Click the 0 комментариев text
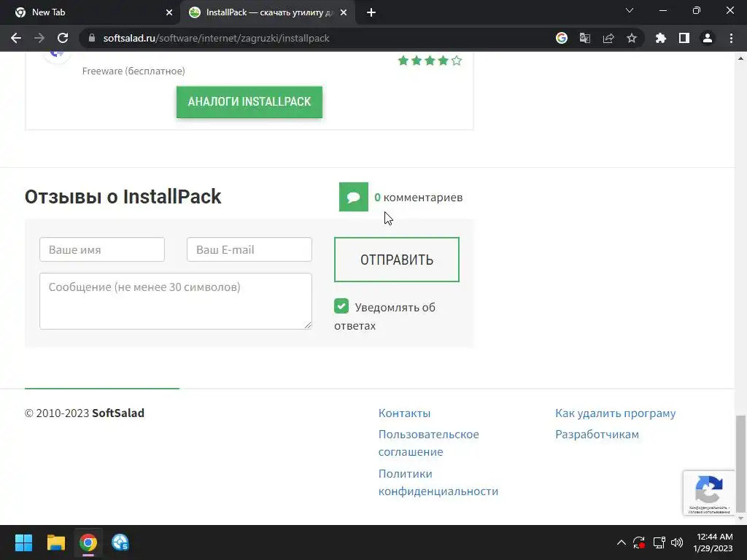 click(x=418, y=197)
